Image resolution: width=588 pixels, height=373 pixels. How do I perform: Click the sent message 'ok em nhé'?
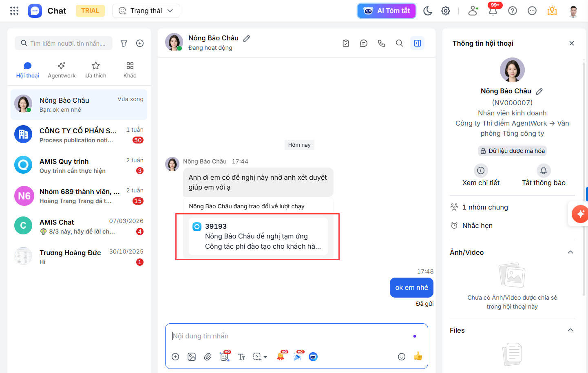[x=411, y=287]
